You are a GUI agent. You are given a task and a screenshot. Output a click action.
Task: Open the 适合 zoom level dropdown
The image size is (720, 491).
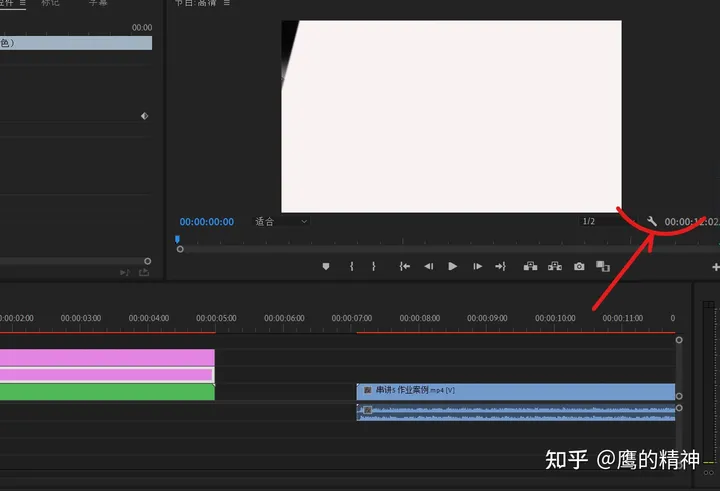[281, 221]
